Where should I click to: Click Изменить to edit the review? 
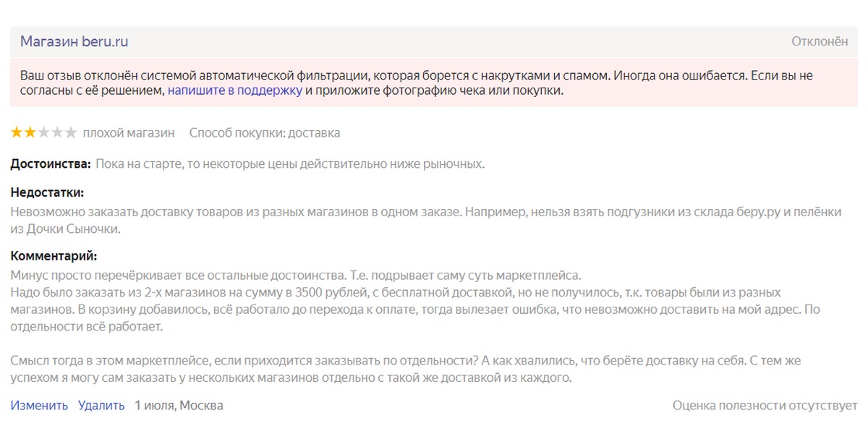39,405
